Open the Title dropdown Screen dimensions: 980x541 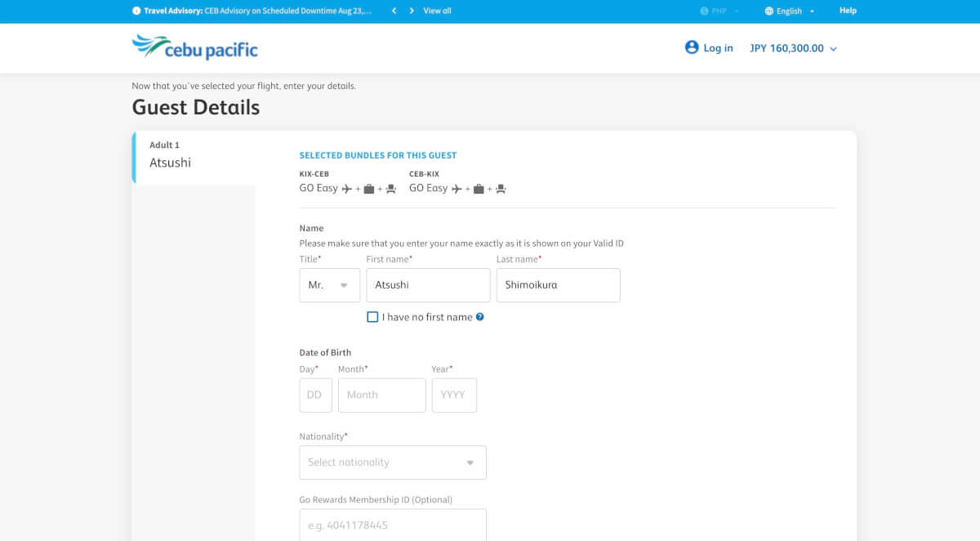click(x=329, y=285)
